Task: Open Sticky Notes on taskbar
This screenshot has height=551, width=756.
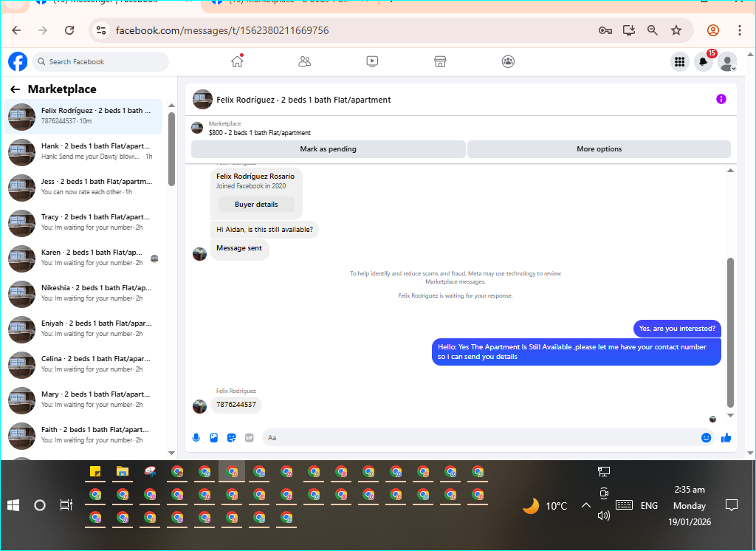Action: click(95, 471)
